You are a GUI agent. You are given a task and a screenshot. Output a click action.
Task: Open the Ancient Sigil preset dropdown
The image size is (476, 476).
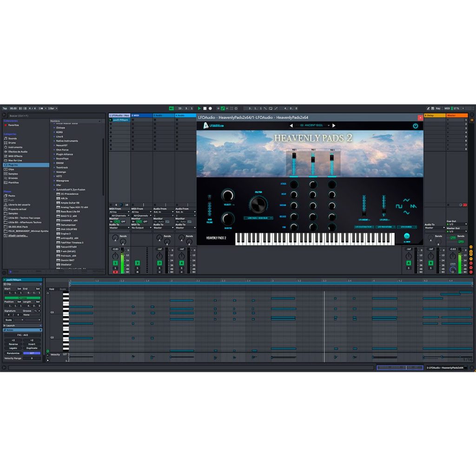tap(312, 126)
